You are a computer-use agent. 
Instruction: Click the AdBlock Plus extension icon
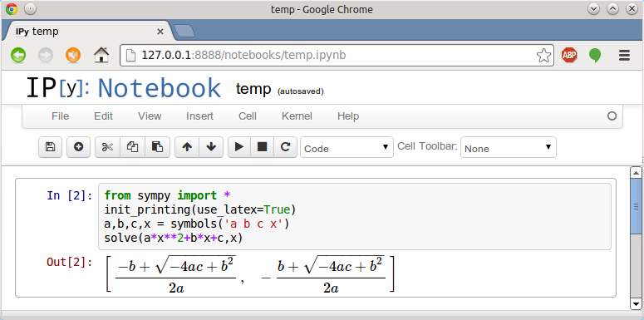pos(569,55)
